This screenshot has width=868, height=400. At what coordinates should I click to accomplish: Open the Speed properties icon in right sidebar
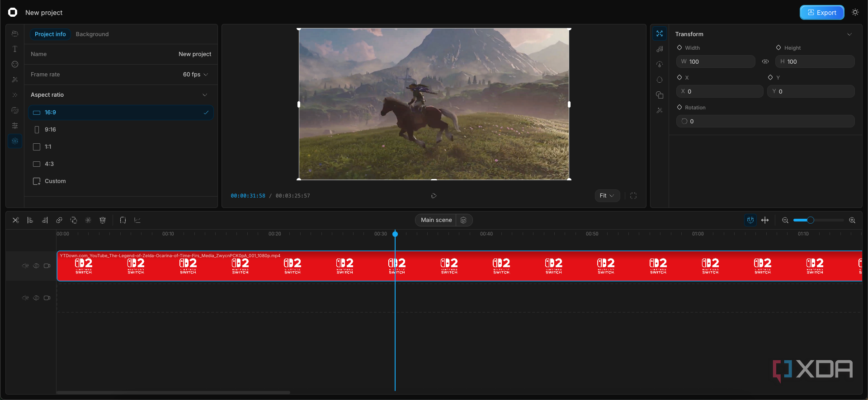[x=660, y=64]
